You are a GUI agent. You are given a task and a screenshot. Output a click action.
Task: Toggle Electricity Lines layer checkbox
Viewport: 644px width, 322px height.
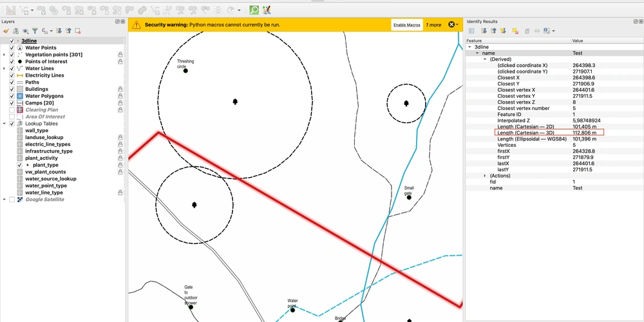[12, 75]
